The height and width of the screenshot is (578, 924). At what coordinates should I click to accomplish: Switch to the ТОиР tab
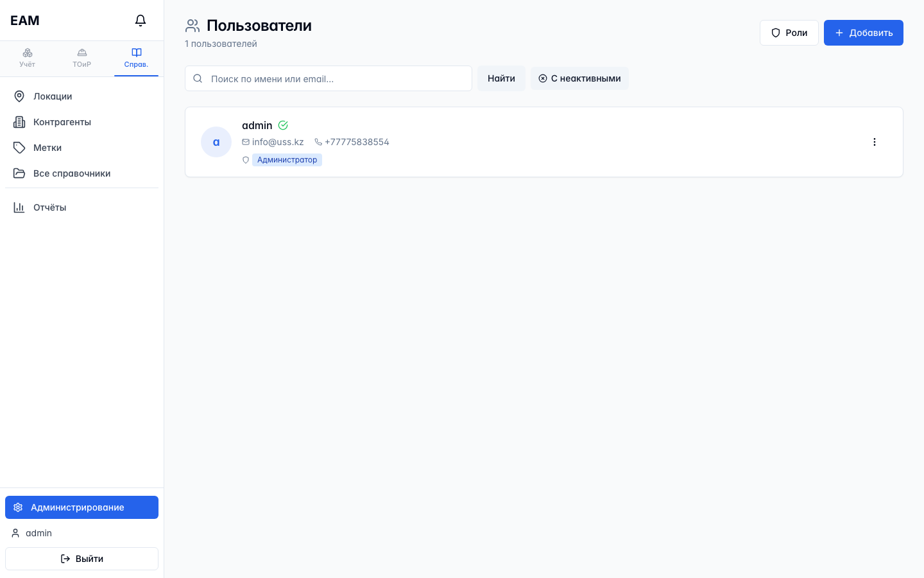point(81,58)
